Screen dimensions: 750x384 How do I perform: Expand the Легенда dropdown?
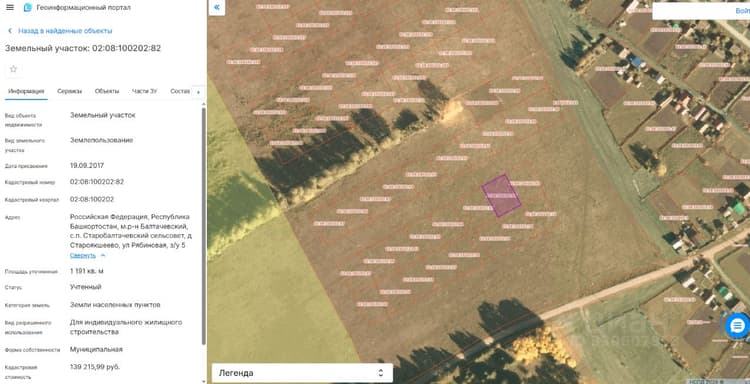pyautogui.click(x=302, y=373)
